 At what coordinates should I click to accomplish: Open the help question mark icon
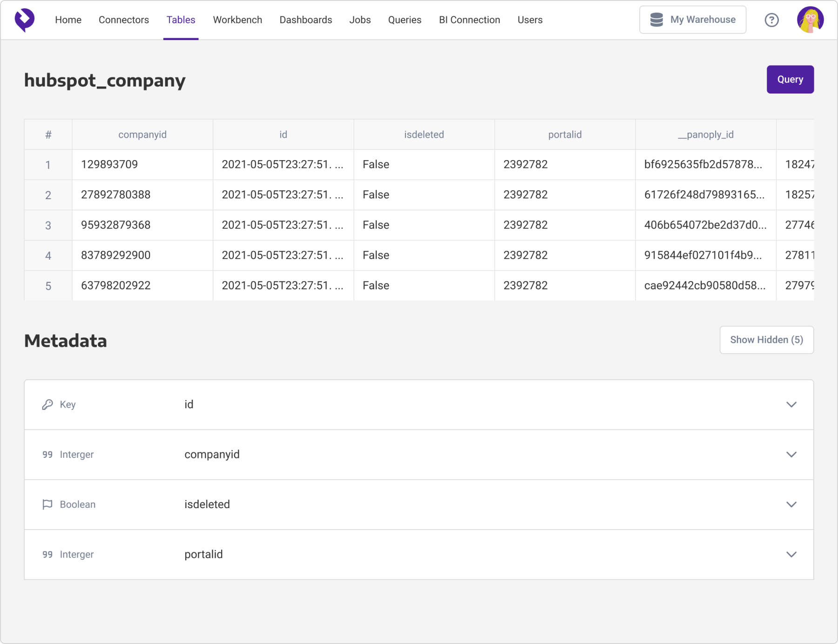point(771,20)
